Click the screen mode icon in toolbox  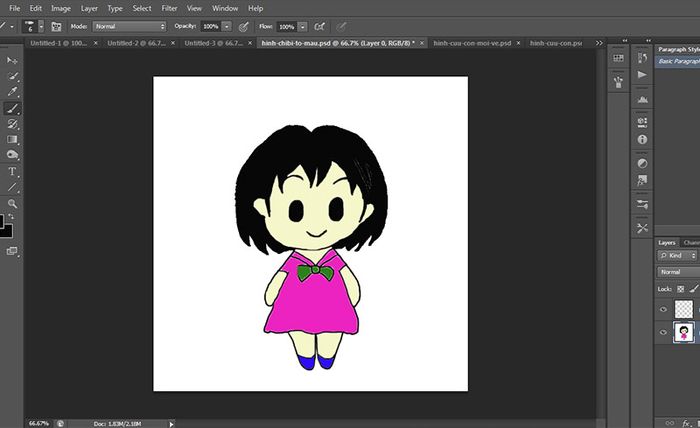[x=12, y=251]
